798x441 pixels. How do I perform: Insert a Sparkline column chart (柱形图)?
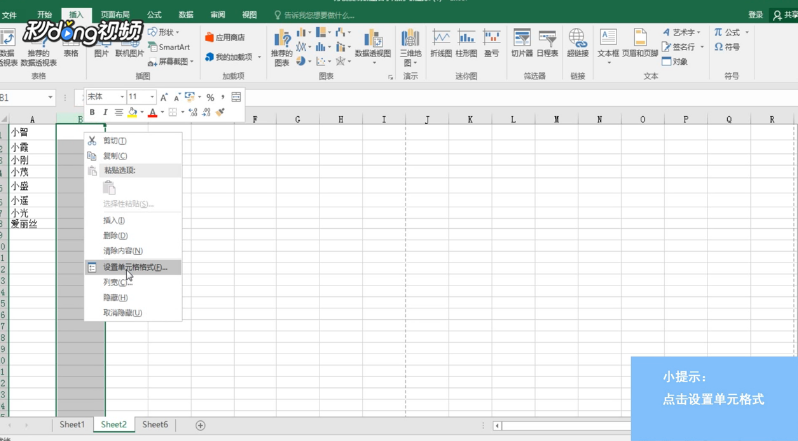pos(466,43)
